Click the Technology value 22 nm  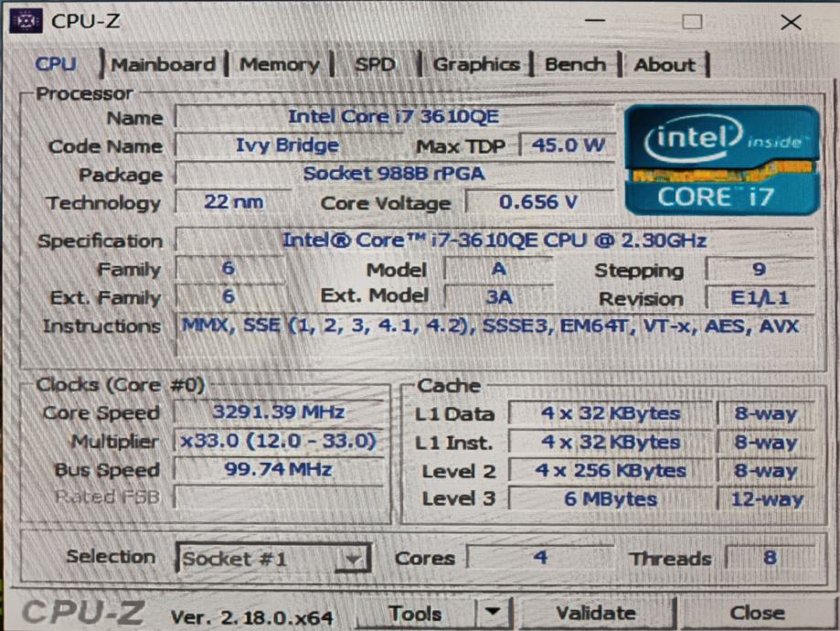[234, 202]
